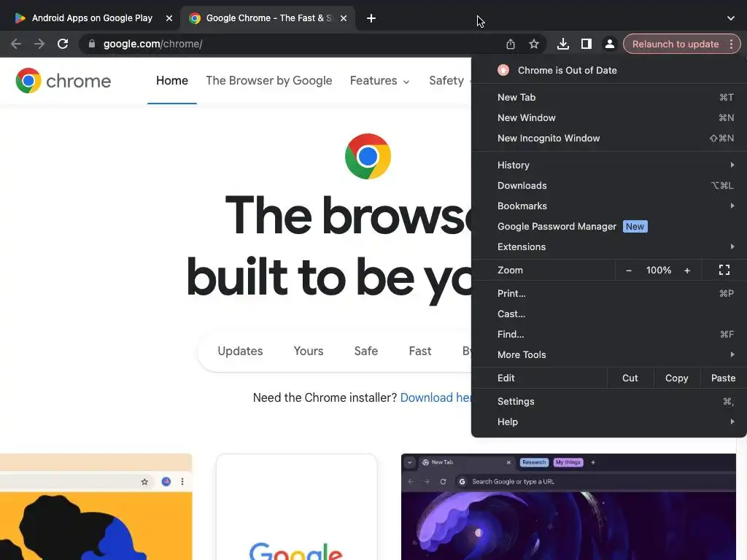Jump to the Yours section pill

[309, 351]
